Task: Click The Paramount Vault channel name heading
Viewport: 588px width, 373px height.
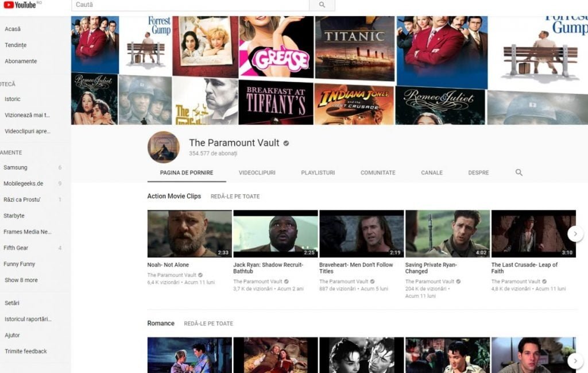Action: pos(234,143)
